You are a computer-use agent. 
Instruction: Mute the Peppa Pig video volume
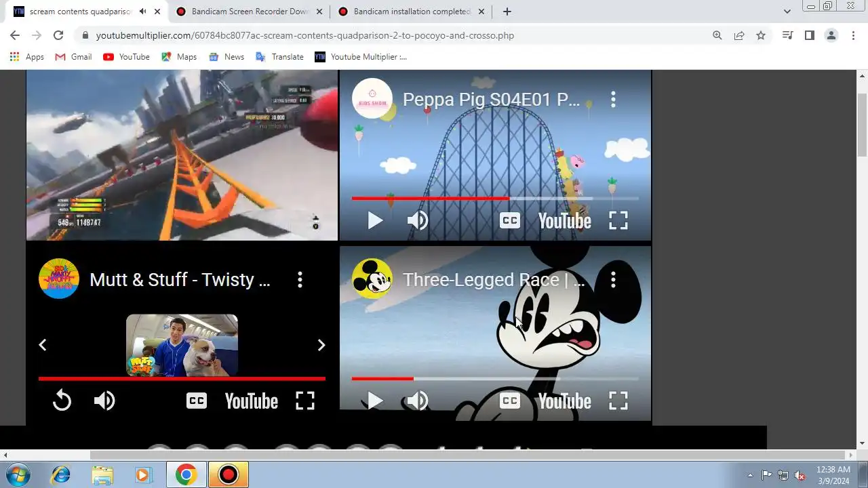(417, 220)
